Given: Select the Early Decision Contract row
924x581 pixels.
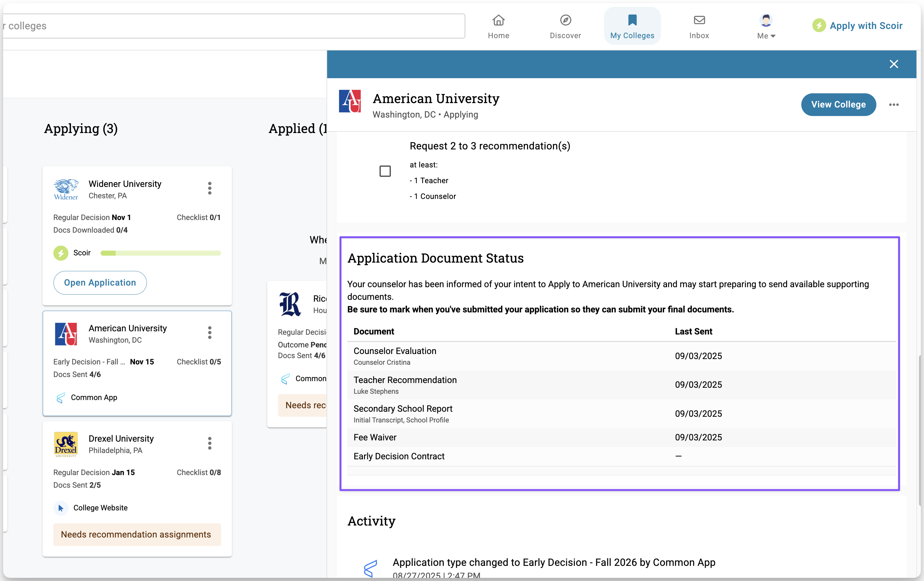Looking at the screenshot, I should click(x=621, y=456).
